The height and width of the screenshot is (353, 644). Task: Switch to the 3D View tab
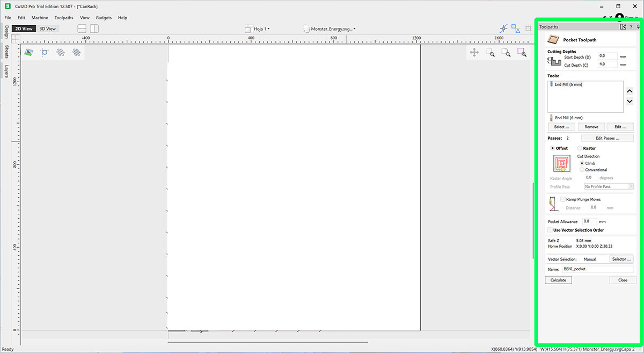pyautogui.click(x=47, y=28)
